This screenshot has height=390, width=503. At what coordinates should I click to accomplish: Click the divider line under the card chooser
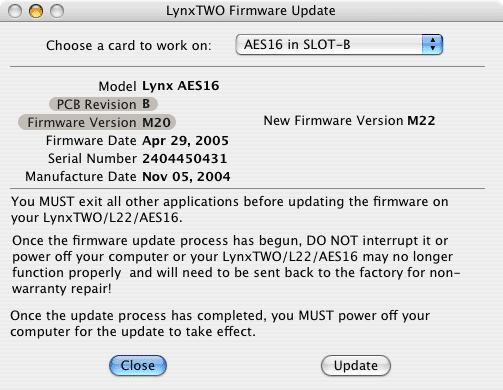click(247, 67)
